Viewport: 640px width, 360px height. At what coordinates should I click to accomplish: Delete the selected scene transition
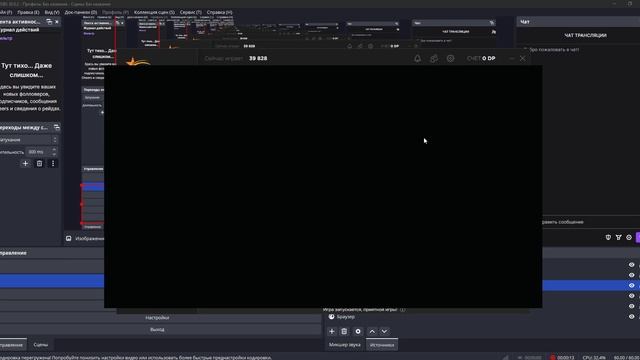click(x=39, y=164)
